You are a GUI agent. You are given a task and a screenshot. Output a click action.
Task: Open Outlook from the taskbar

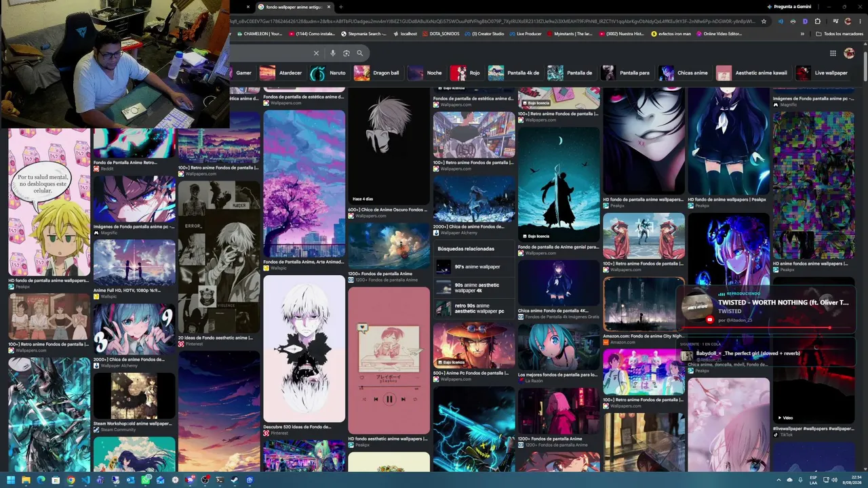[x=131, y=480]
